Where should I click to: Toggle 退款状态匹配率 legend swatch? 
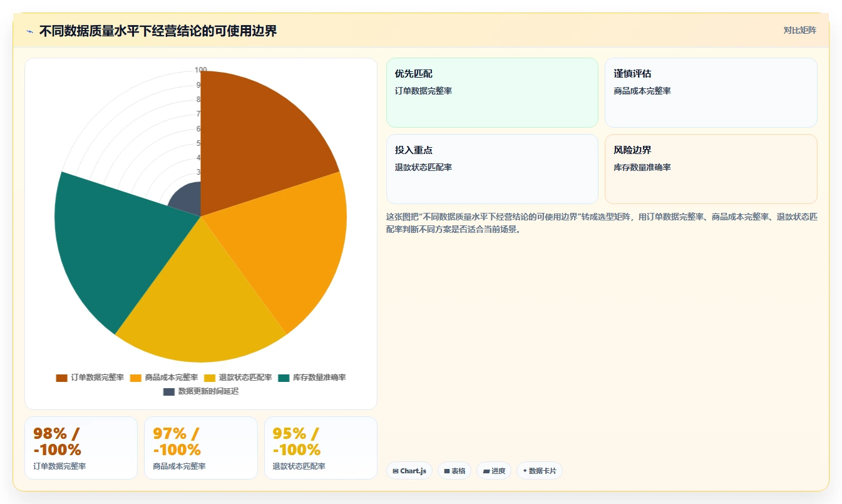210,378
